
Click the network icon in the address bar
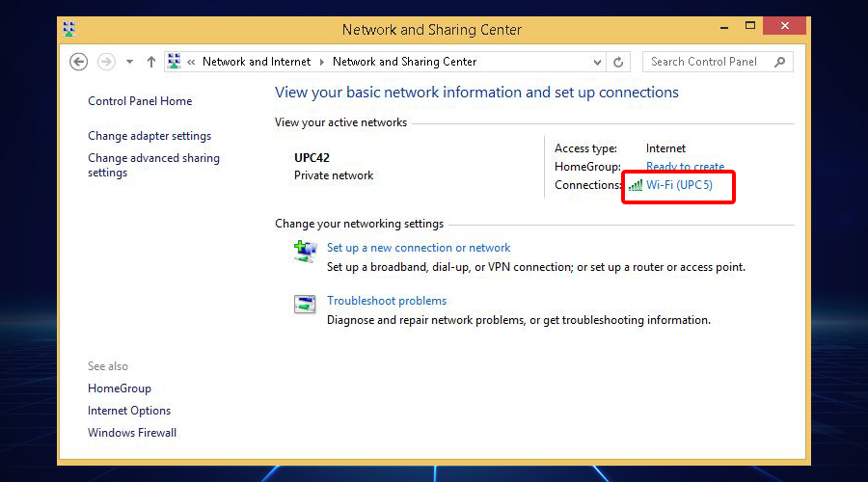point(174,61)
